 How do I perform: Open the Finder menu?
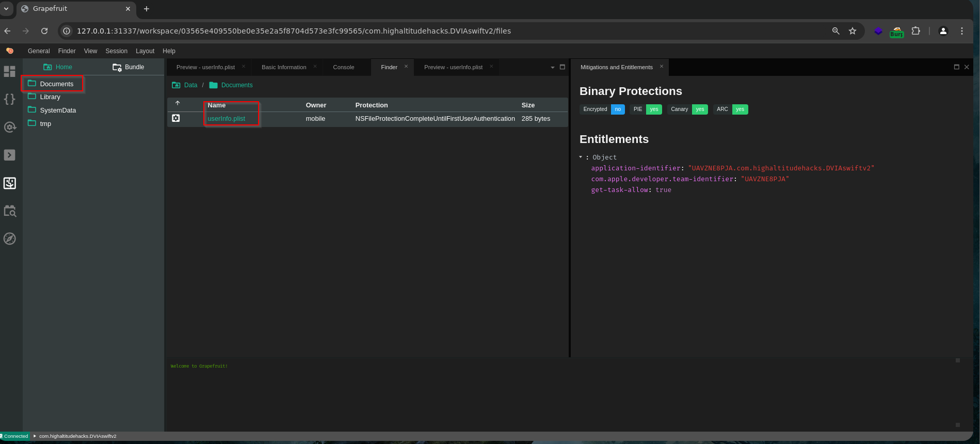(67, 51)
